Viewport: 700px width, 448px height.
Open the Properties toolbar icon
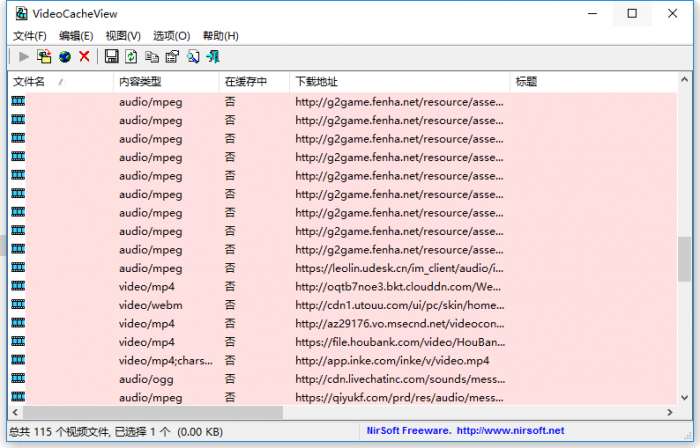click(172, 57)
